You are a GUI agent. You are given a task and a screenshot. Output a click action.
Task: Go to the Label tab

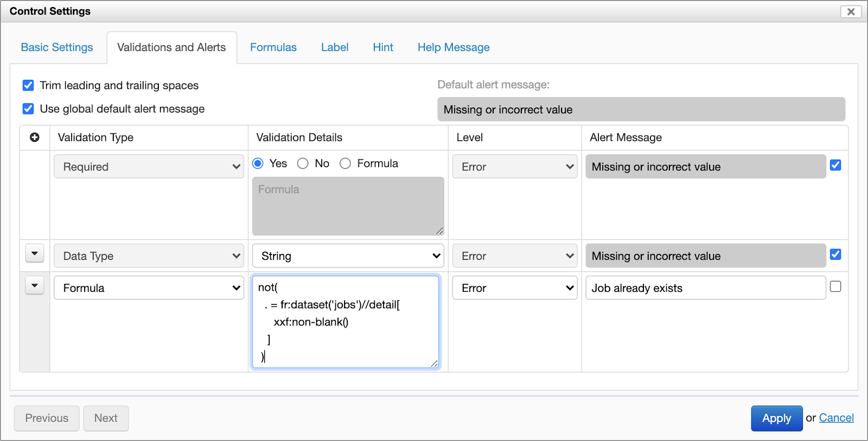(x=335, y=47)
